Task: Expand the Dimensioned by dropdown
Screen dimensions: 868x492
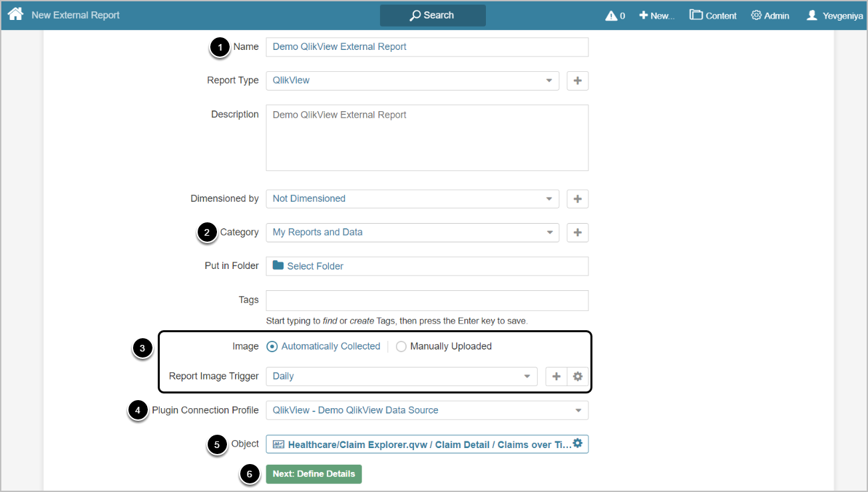Action: click(412, 198)
